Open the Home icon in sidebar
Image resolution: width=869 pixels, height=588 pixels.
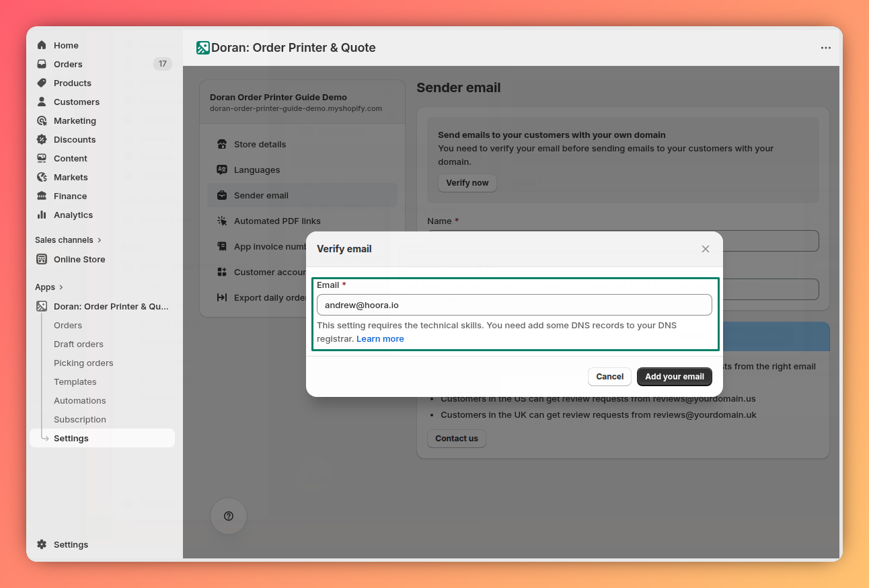pos(43,45)
